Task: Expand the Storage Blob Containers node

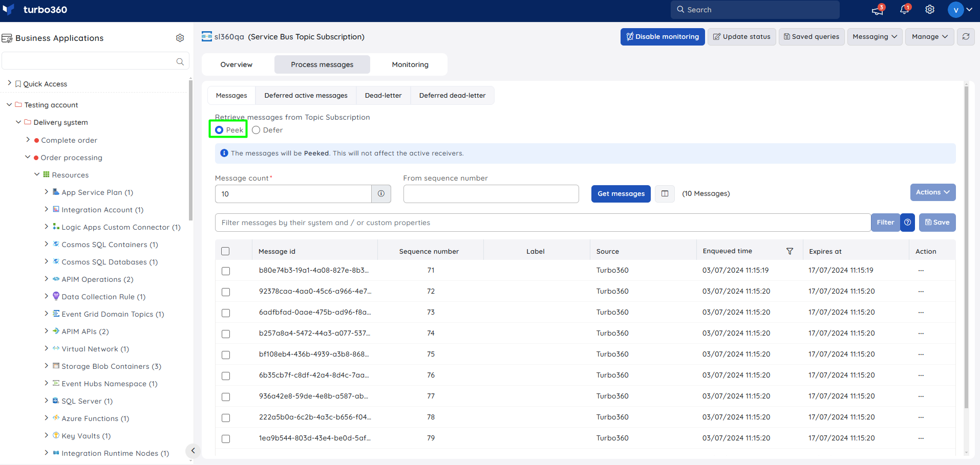Action: coord(46,366)
